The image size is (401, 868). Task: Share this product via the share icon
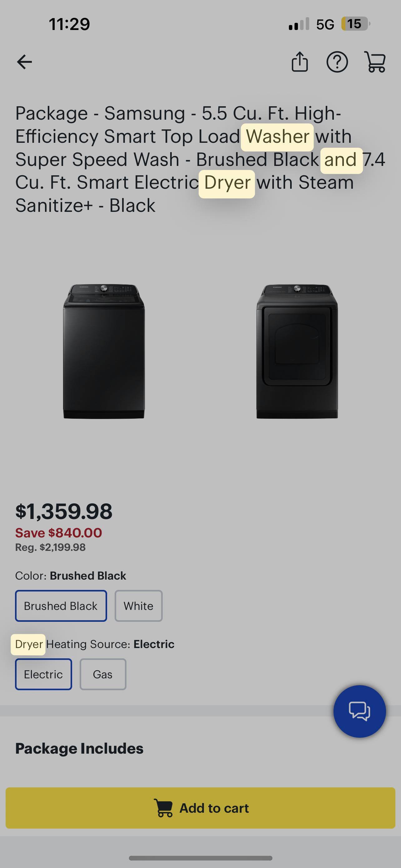(x=300, y=62)
